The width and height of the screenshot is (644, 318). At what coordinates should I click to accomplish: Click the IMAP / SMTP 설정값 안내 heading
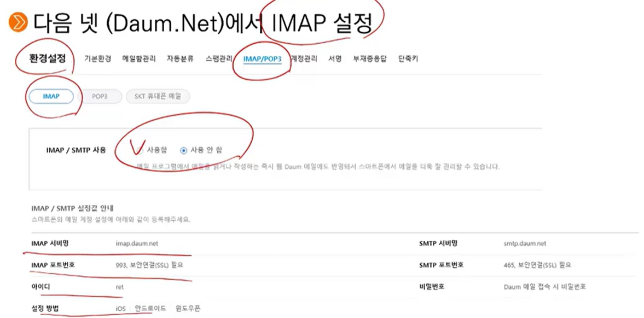point(72,208)
